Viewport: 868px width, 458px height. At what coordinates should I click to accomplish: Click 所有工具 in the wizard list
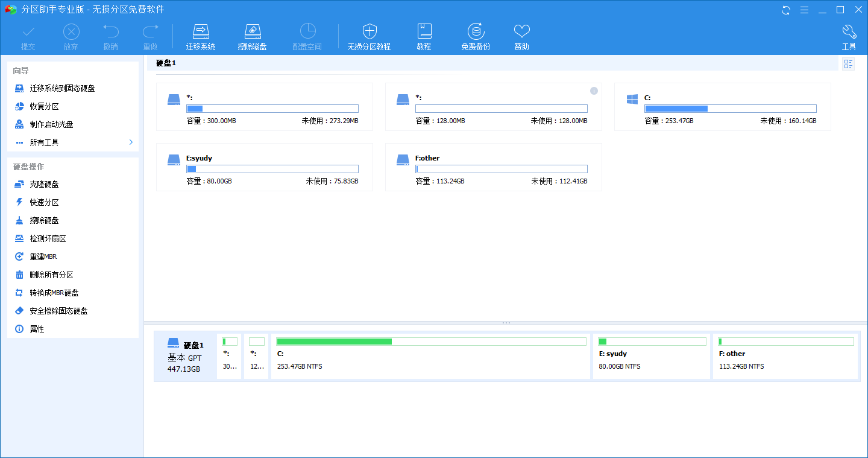tap(44, 142)
